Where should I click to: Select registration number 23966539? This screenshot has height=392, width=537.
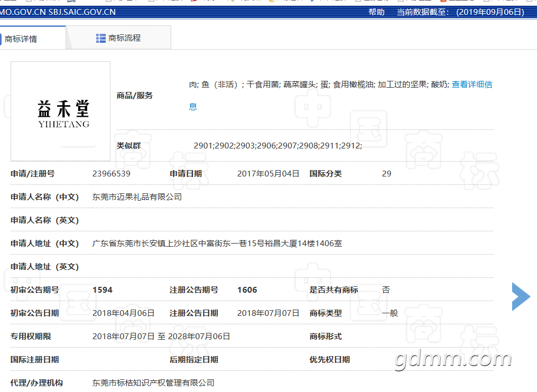(x=112, y=174)
